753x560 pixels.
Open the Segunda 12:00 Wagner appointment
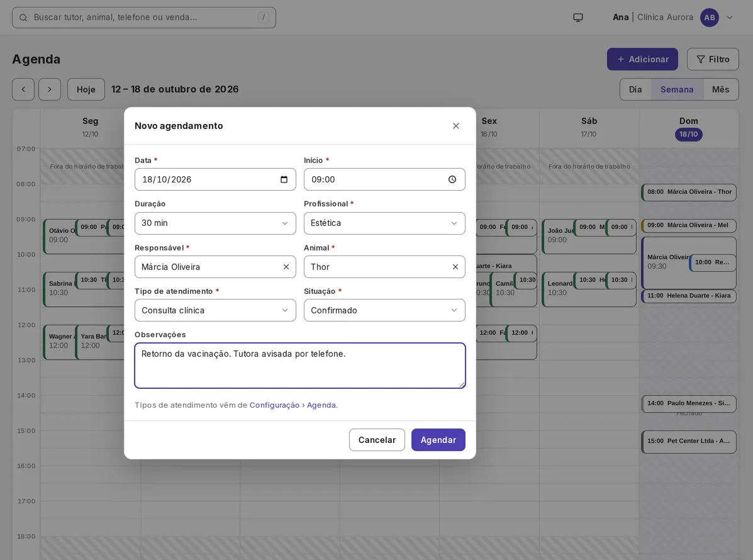click(60, 342)
